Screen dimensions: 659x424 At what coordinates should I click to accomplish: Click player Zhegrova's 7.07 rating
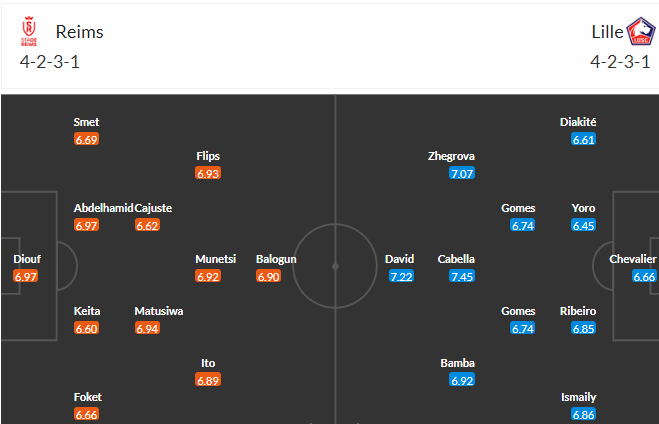pyautogui.click(x=462, y=174)
